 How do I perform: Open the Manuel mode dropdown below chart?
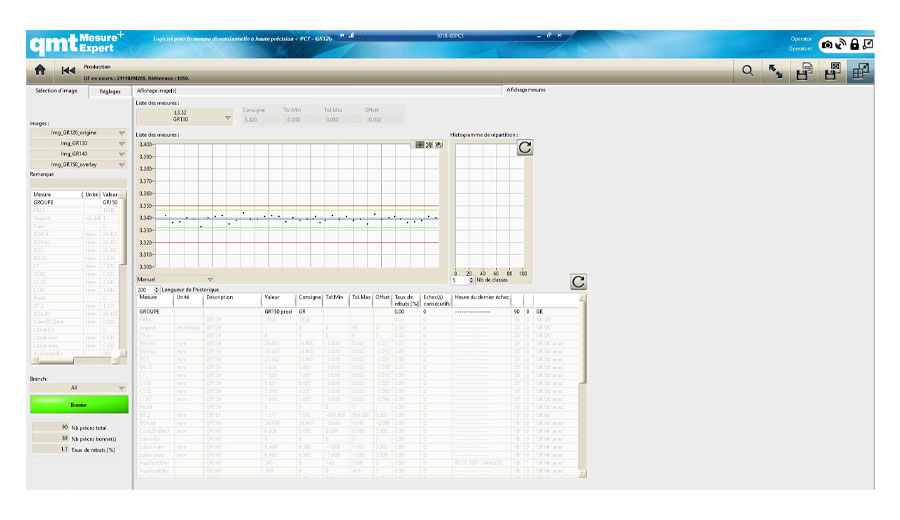175,279
